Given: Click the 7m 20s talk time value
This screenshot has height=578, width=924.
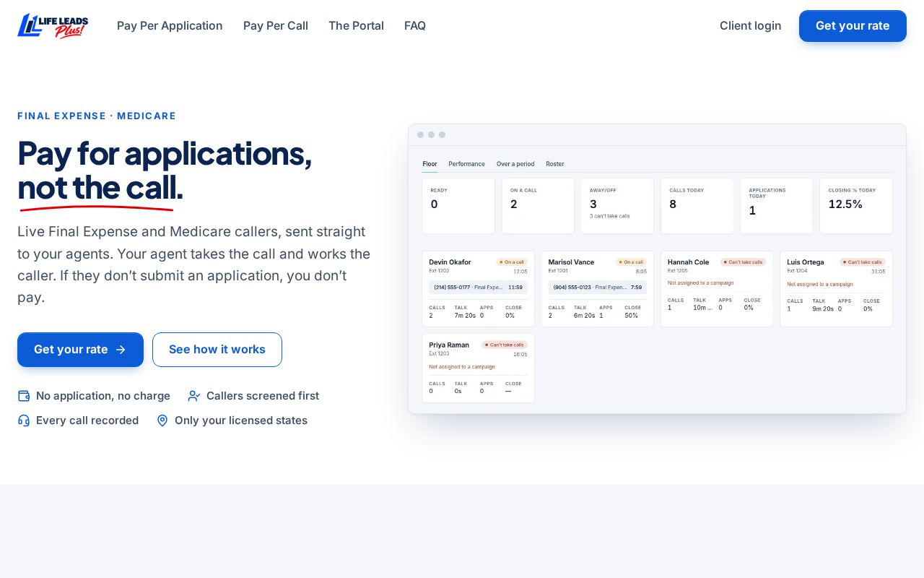Looking at the screenshot, I should pyautogui.click(x=465, y=316).
